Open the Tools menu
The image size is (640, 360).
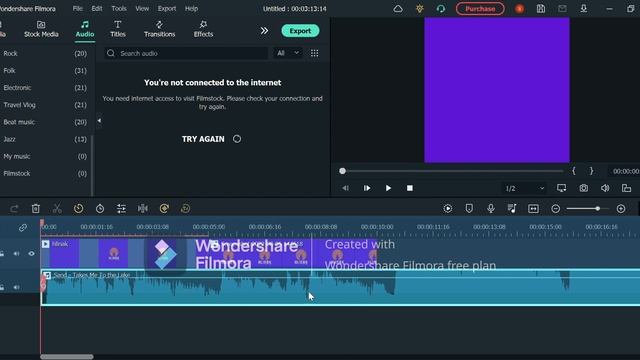[119, 9]
